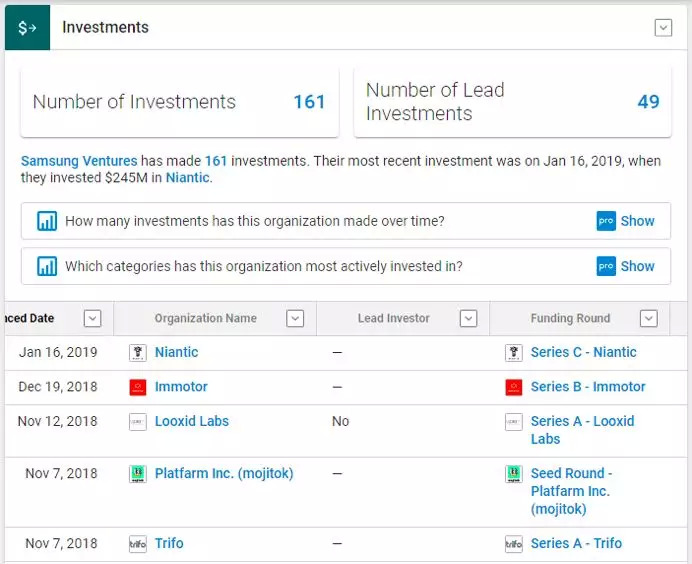Viewport: 692px width, 564px height.
Task: Open Announced Date column dropdown
Action: click(x=92, y=319)
